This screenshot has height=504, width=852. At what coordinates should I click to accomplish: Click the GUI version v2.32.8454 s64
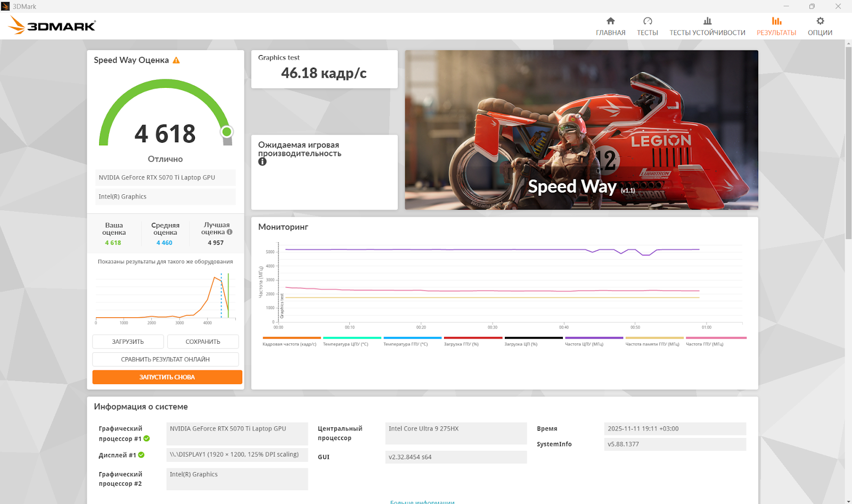tap(456, 457)
